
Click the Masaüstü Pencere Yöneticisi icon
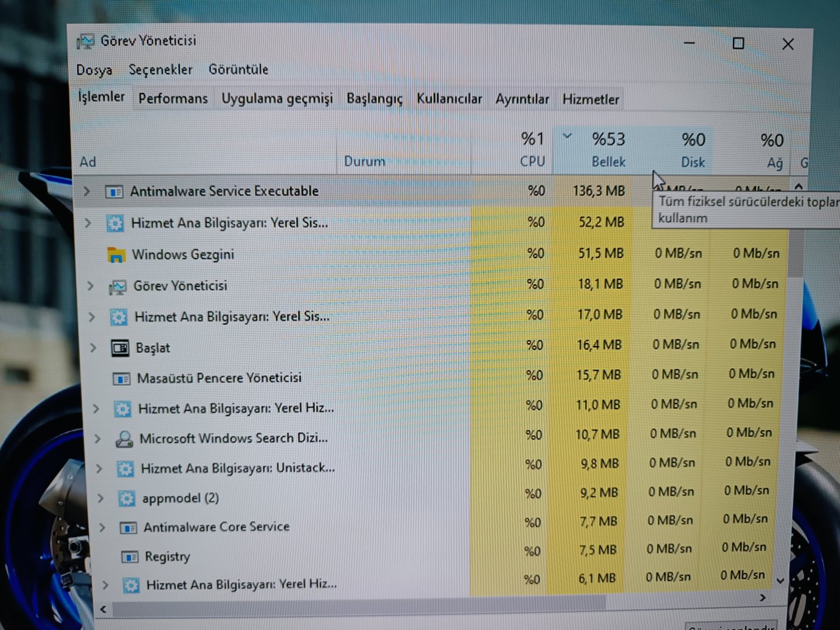coord(121,379)
